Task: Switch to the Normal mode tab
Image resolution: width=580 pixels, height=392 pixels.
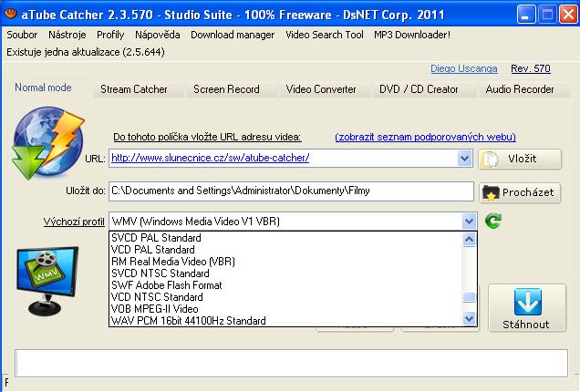Action: click(43, 88)
